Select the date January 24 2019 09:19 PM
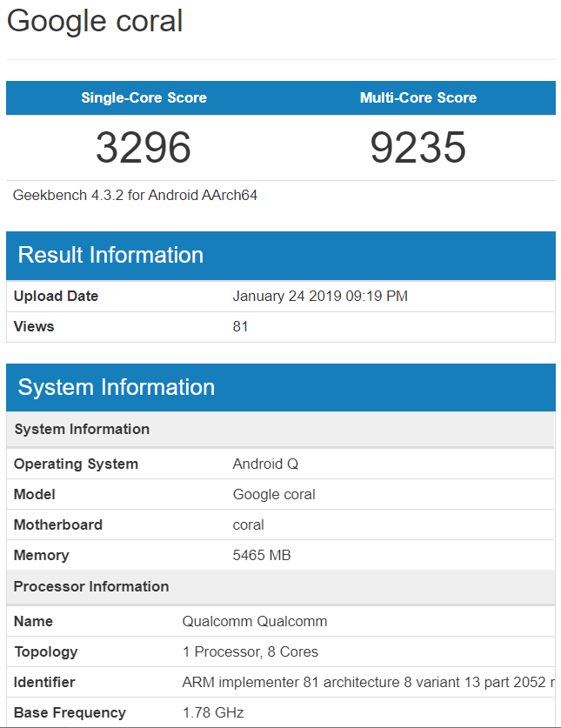561x728 pixels. click(x=320, y=297)
